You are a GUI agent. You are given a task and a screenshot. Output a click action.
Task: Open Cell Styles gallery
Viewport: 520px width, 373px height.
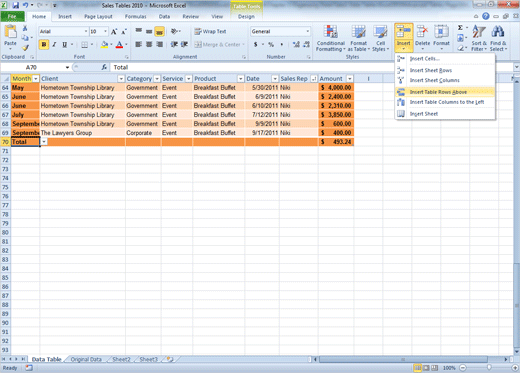tap(380, 38)
